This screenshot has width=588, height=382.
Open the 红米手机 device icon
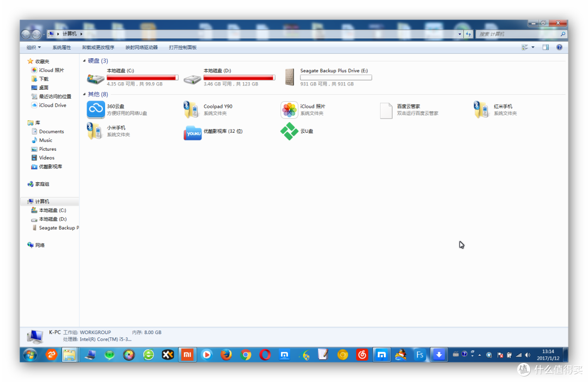(x=481, y=110)
